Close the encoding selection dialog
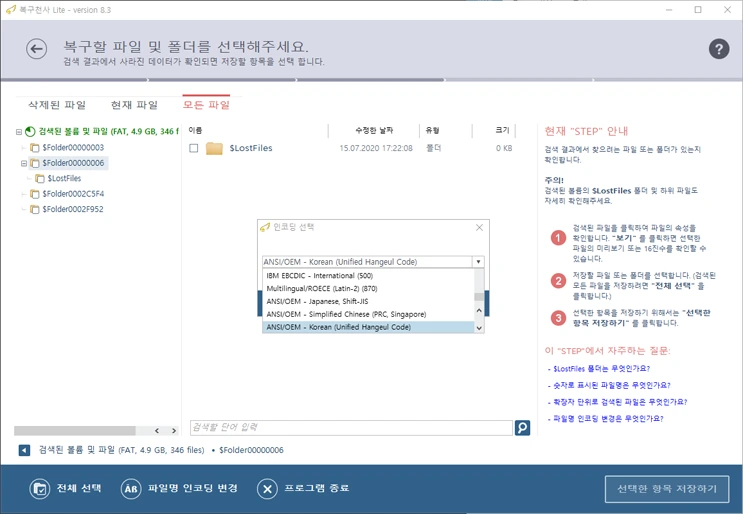This screenshot has height=514, width=743. [479, 227]
